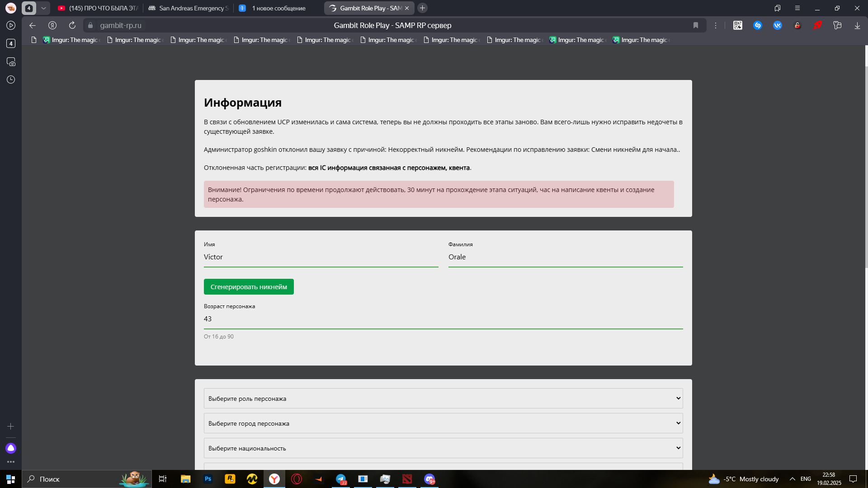This screenshot has height=488, width=868.
Task: Click the Имя input field with Victor
Action: tap(321, 257)
